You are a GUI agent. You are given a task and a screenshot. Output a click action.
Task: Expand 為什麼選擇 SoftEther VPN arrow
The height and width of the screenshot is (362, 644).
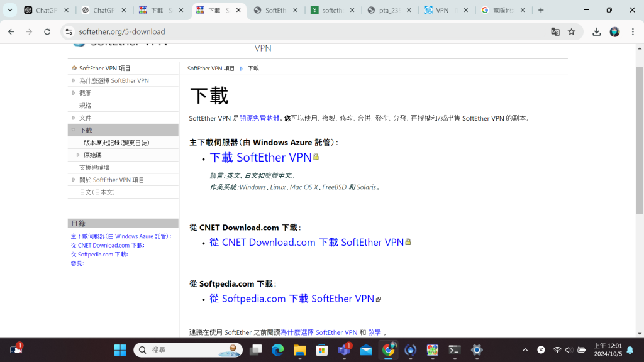[74, 80]
